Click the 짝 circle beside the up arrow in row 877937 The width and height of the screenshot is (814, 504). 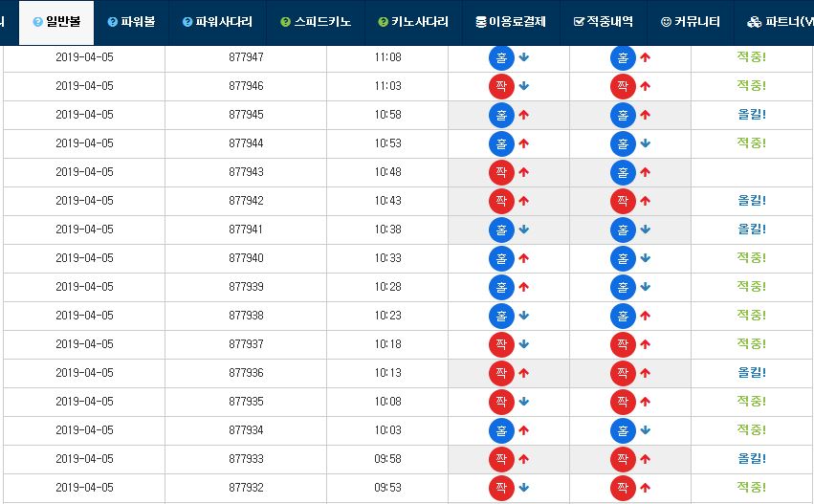[x=623, y=344]
